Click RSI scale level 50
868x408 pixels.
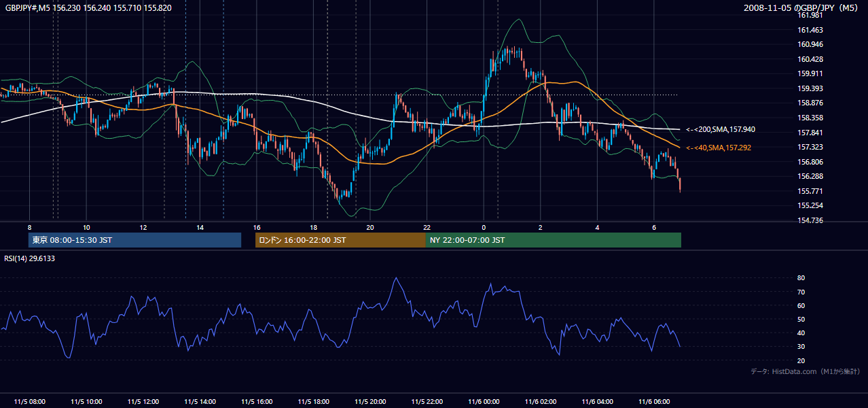click(801, 319)
